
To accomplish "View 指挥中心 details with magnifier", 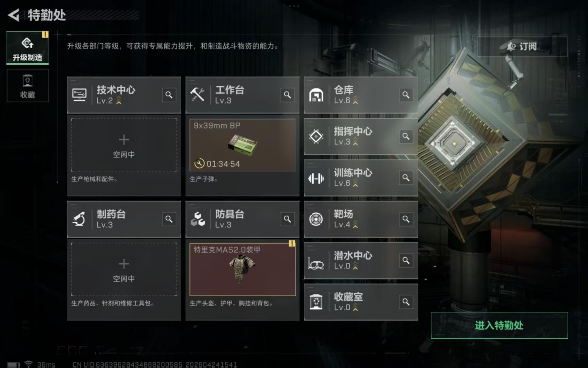I will coord(406,136).
